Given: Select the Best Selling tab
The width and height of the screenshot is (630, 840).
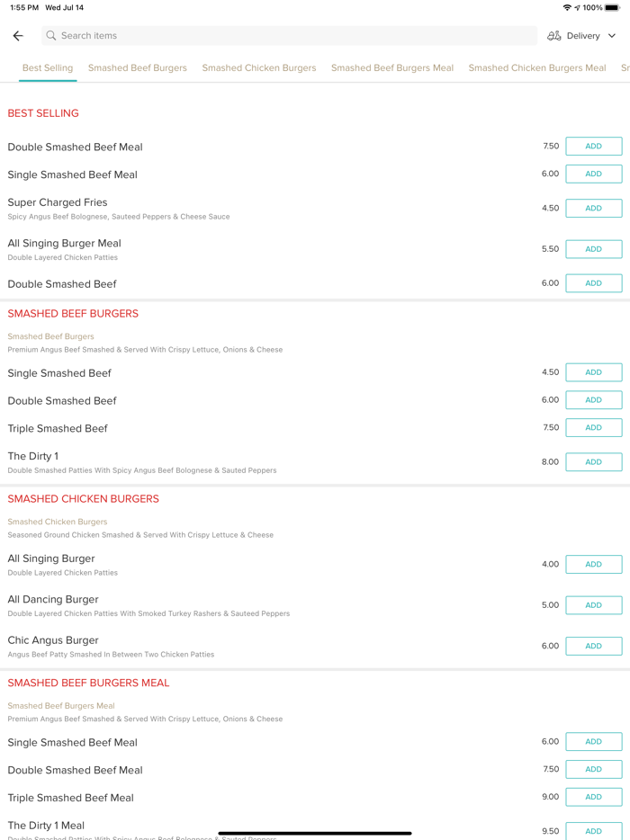Looking at the screenshot, I should tap(48, 67).
